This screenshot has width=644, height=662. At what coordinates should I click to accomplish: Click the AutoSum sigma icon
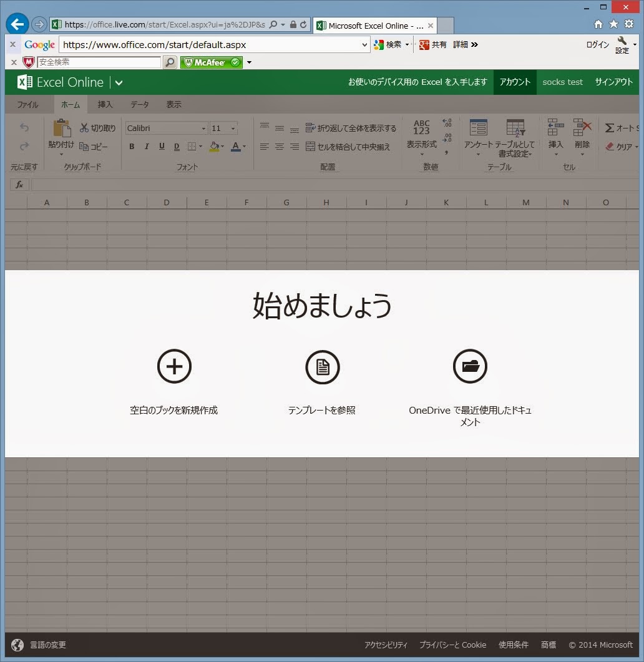click(610, 127)
